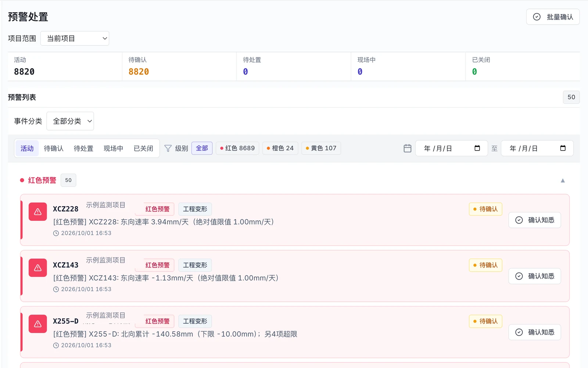This screenshot has height=368, width=588.
Task: Click the calendar icon before the start date
Action: 408,148
